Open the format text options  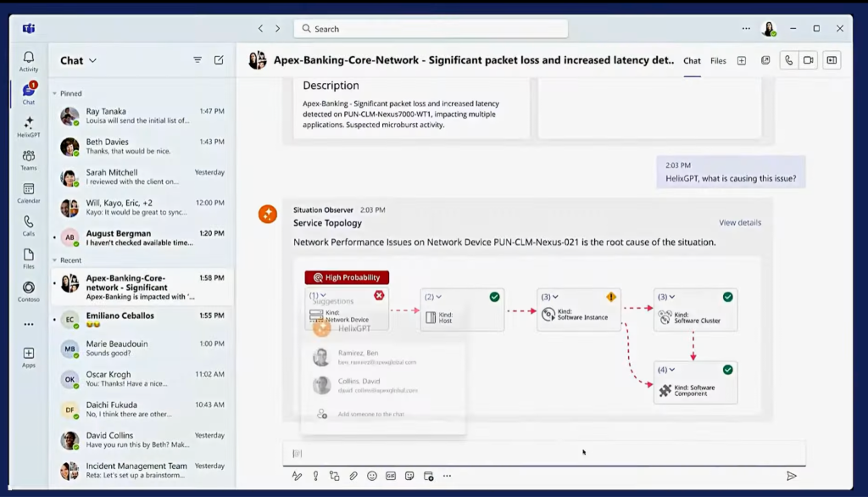pyautogui.click(x=298, y=476)
